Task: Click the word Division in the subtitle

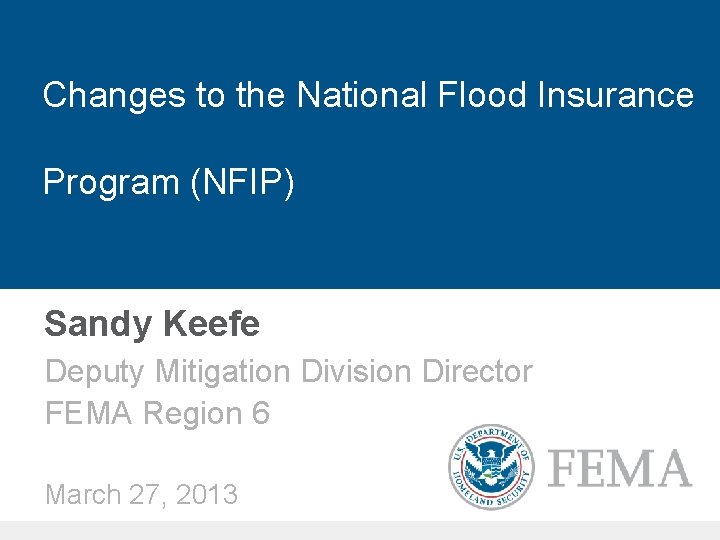Action: pos(355,371)
